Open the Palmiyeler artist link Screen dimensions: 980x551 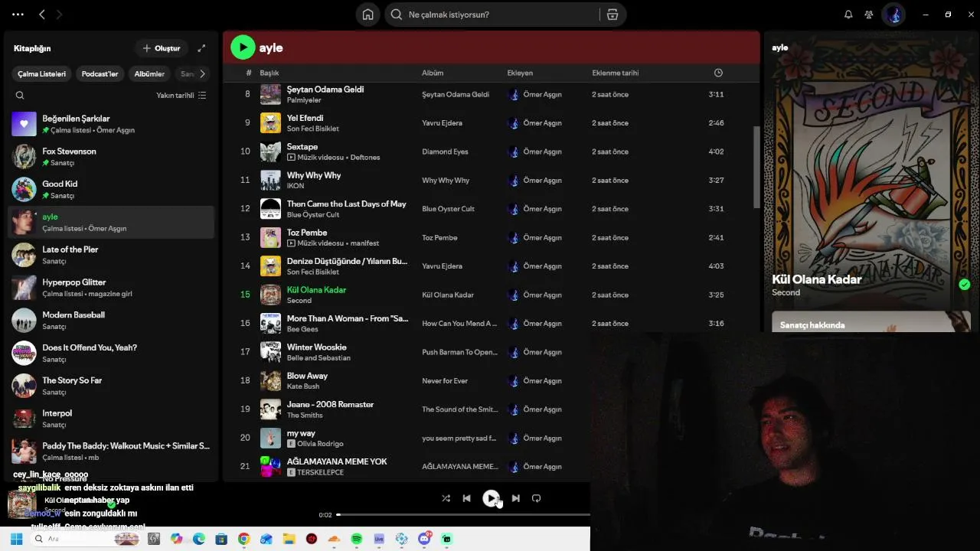304,100
